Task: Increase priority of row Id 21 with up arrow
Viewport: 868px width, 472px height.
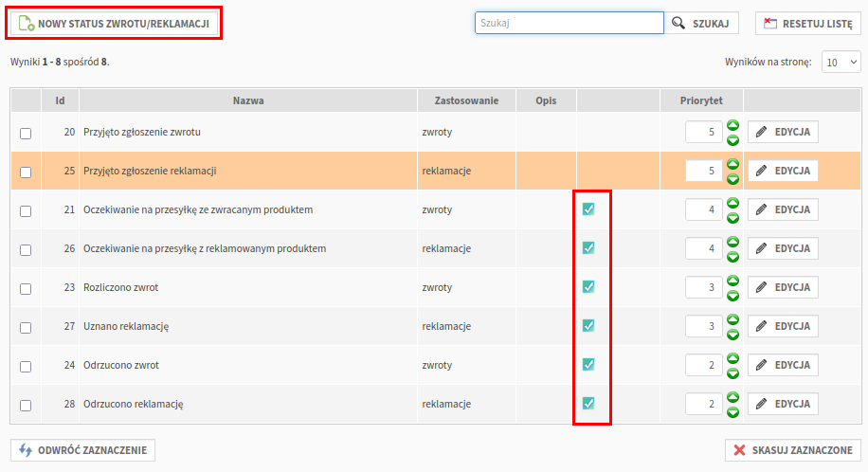Action: 732,203
